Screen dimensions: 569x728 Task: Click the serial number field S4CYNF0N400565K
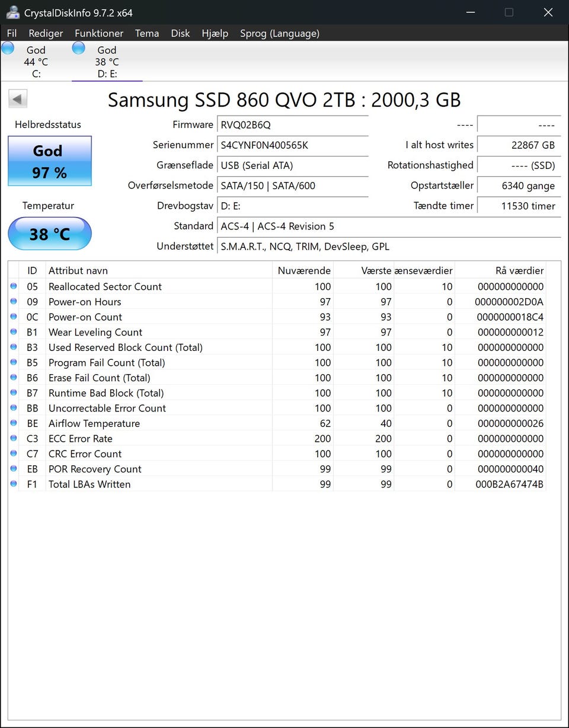(x=293, y=145)
